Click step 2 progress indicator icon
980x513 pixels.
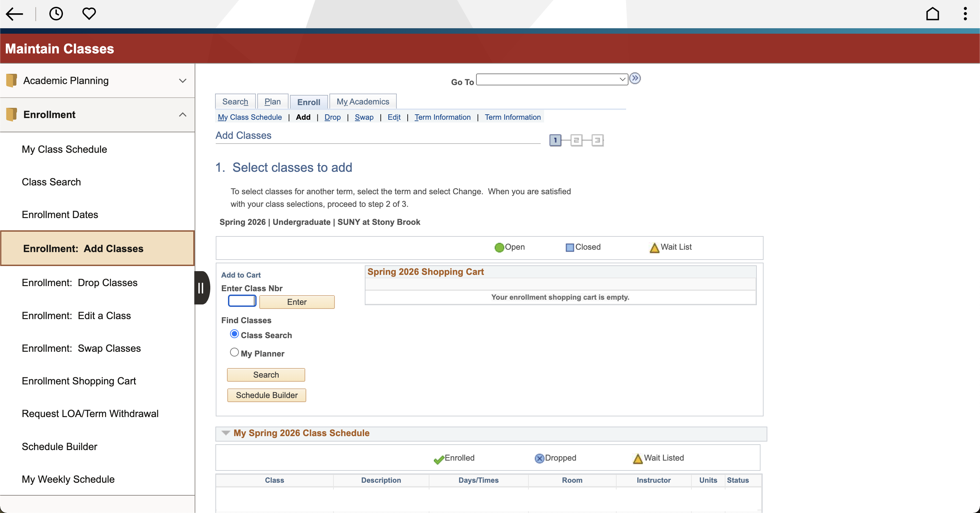tap(576, 140)
